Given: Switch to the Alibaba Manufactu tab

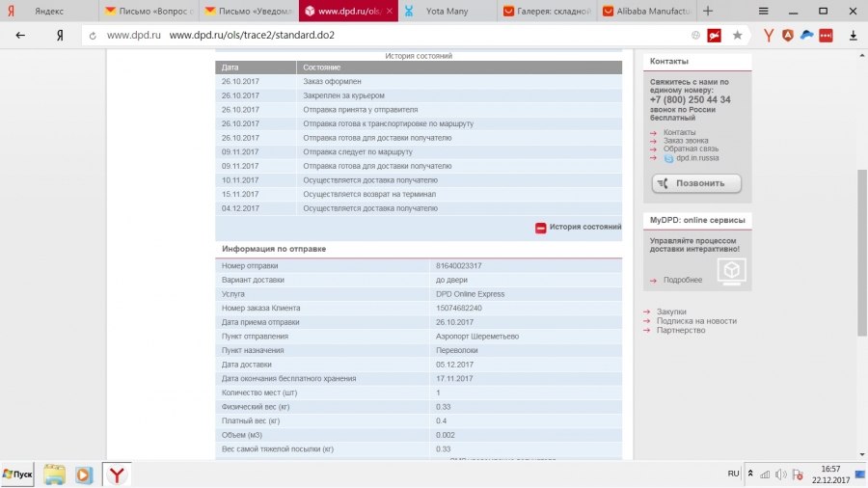Looking at the screenshot, I should pos(646,11).
